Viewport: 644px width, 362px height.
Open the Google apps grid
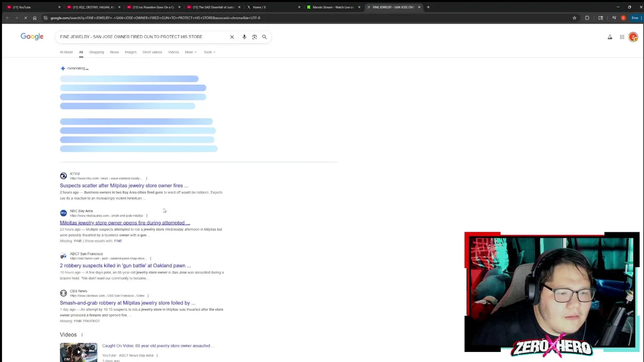pos(622,37)
